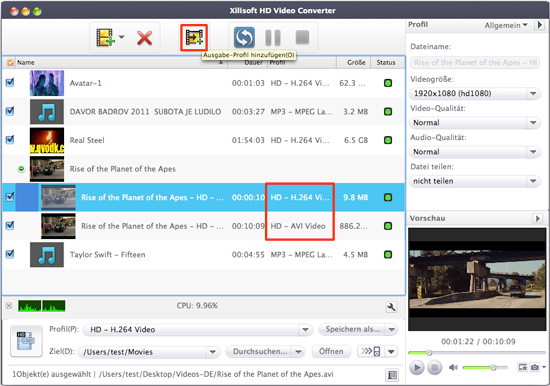This screenshot has height=386, width=550.
Task: Click Avatar-1 green status indicator
Action: click(388, 83)
